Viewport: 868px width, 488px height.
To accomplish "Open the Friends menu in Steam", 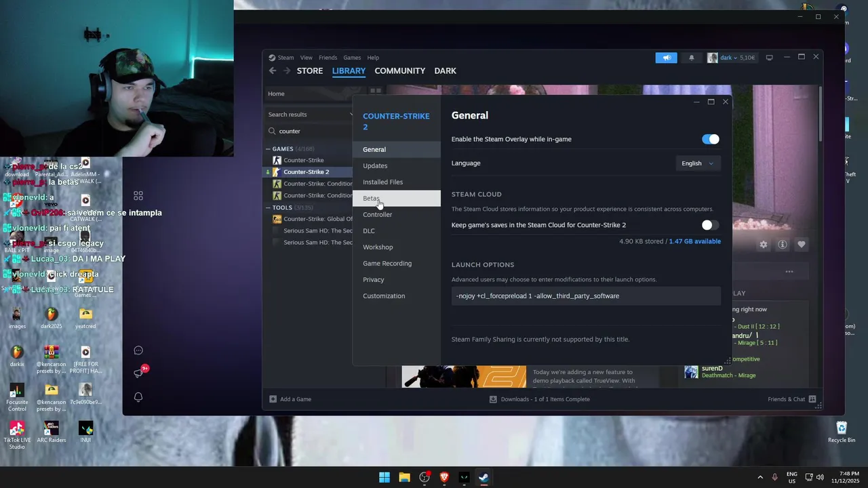I will [x=328, y=58].
